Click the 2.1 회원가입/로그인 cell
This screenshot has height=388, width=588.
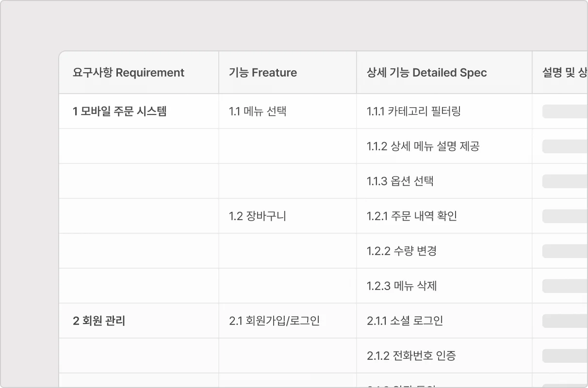(274, 321)
